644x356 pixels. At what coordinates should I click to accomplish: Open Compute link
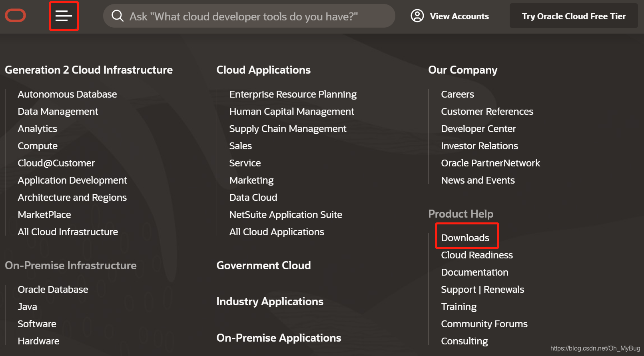click(x=38, y=146)
